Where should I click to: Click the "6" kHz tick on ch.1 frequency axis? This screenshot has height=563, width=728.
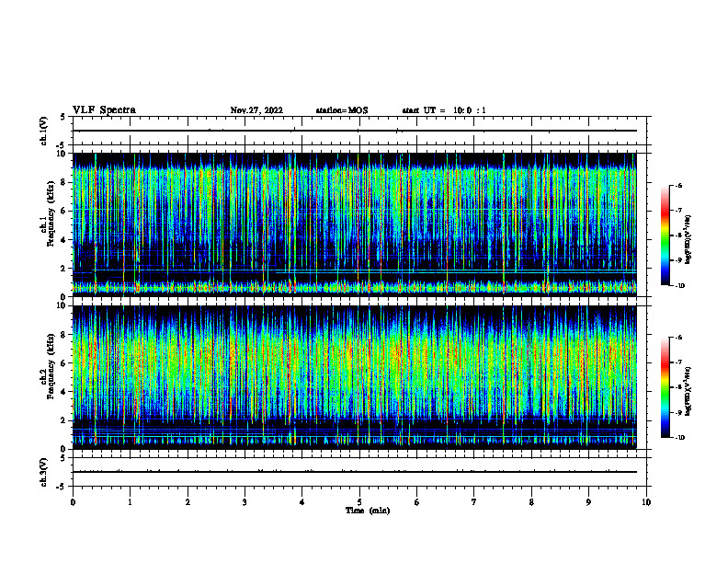(63, 211)
